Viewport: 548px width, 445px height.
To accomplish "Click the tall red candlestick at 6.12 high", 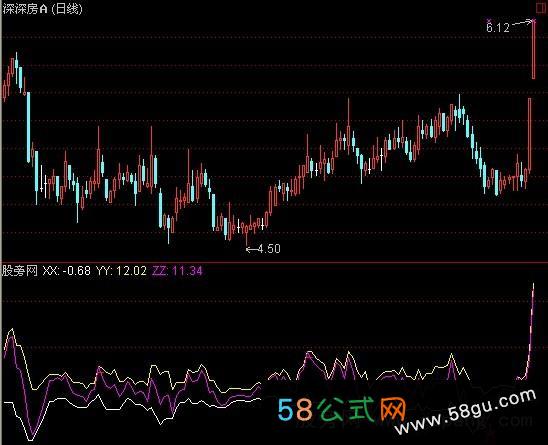I will [534, 50].
